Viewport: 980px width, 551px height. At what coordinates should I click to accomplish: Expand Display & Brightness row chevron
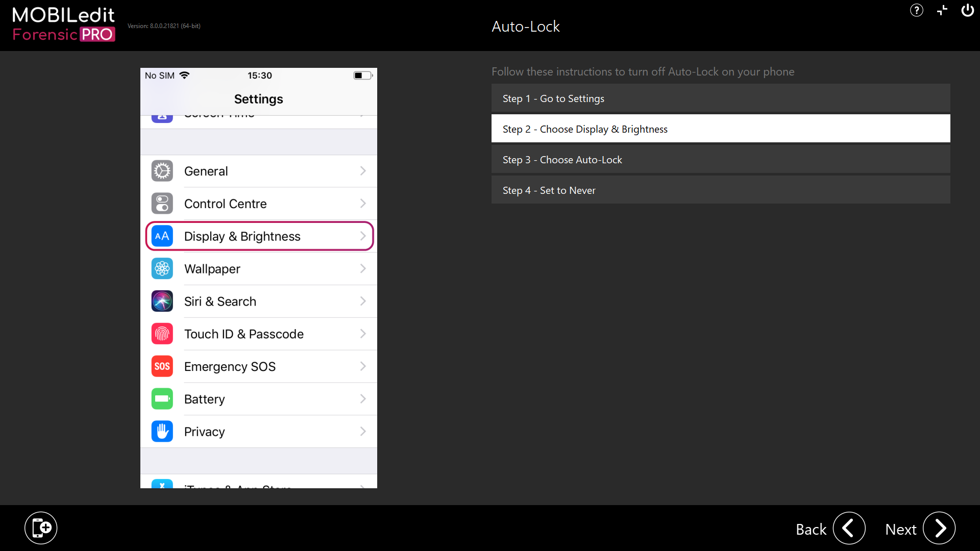click(x=363, y=236)
